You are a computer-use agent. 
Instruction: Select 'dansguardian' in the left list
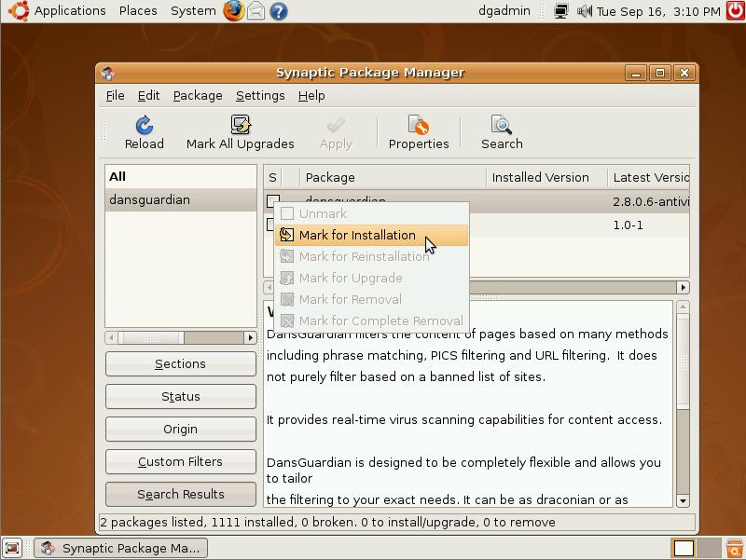coord(180,199)
